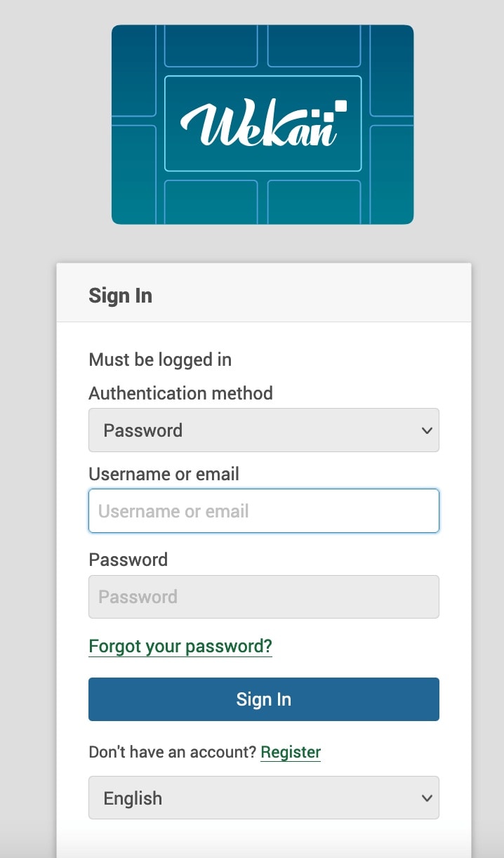
Task: Click the Don't have an account text
Action: tap(173, 752)
